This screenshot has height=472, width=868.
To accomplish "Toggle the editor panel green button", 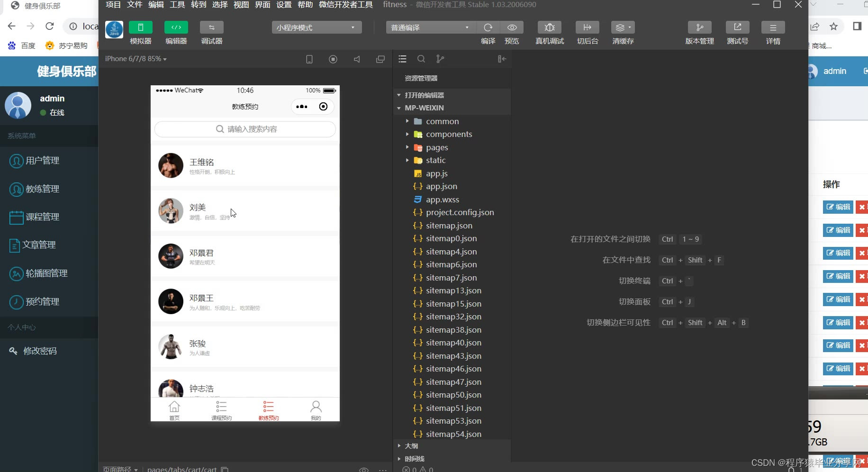I will 176,27.
